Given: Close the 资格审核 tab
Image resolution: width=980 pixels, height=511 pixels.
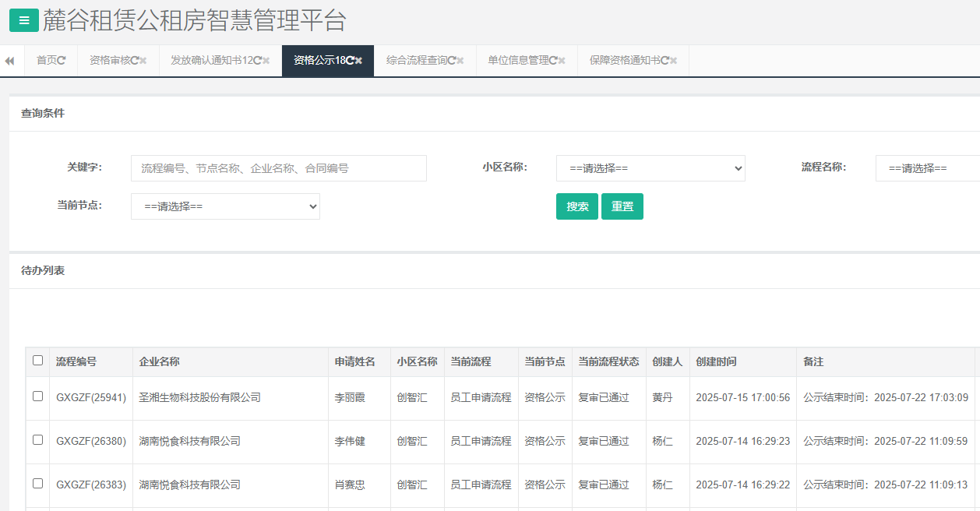Looking at the screenshot, I should pyautogui.click(x=143, y=61).
